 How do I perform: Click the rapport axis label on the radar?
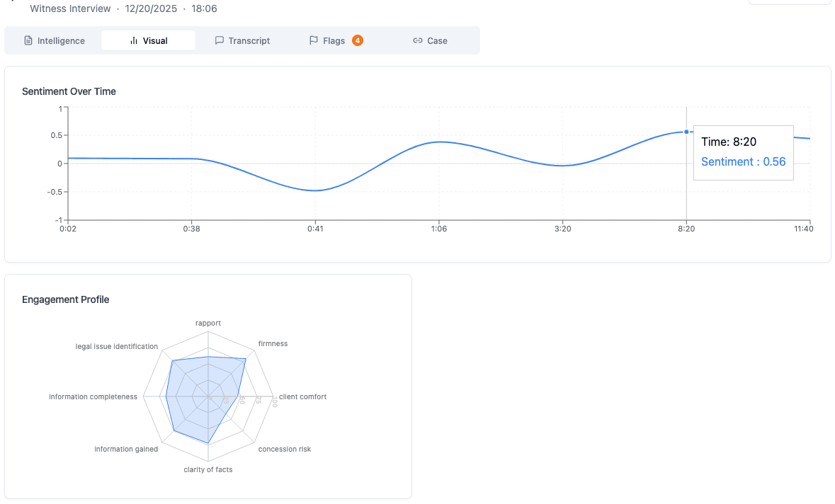click(208, 323)
